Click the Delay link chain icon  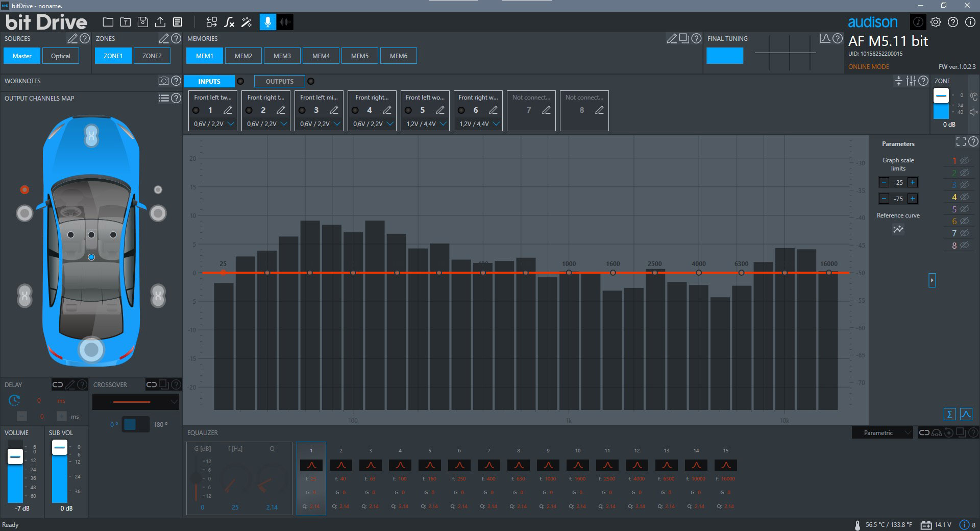58,384
